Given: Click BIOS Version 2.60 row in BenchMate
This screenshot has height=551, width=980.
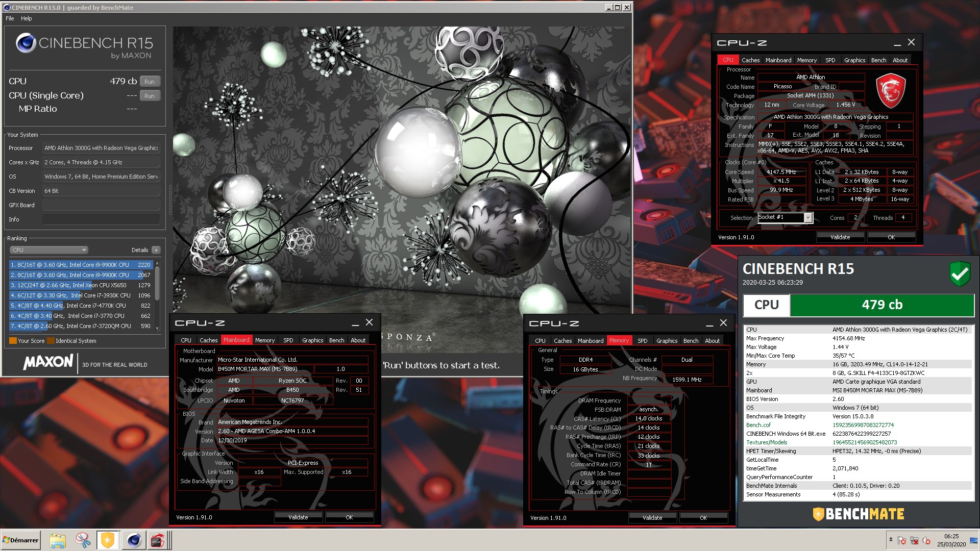Looking at the screenshot, I should (x=858, y=399).
